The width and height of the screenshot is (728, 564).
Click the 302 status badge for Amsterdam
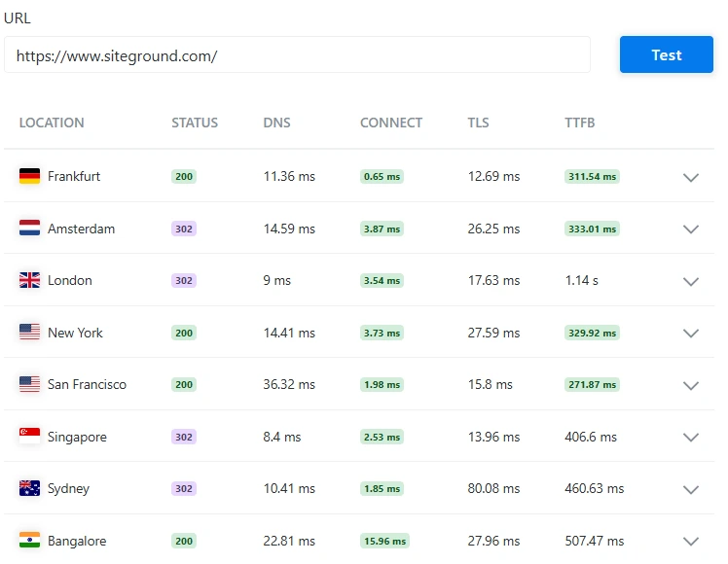point(184,229)
